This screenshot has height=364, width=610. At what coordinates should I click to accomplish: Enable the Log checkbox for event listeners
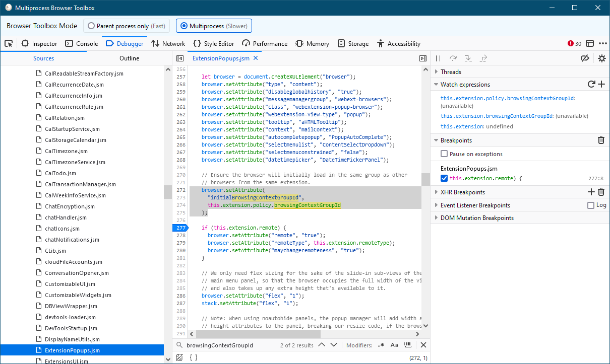pos(591,205)
